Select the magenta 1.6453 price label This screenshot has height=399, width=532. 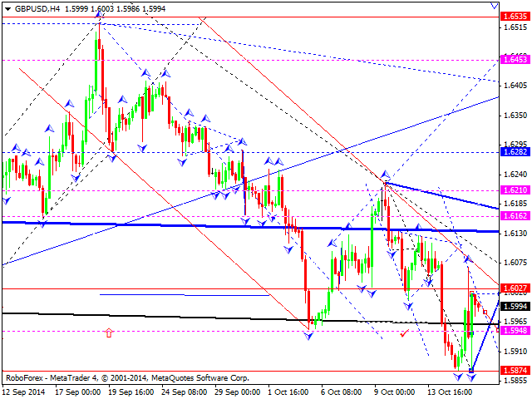pos(513,60)
